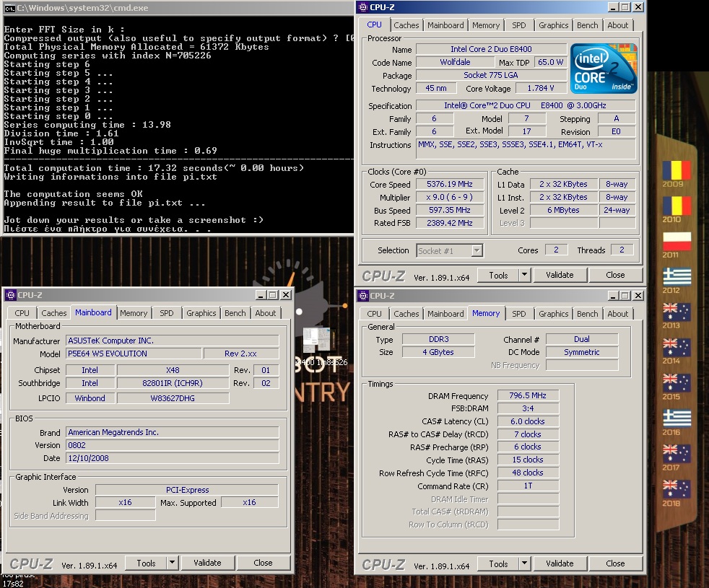The image size is (709, 588).
Task: Open Tools dropdown arrow in Mainboard window
Action: coord(172,563)
